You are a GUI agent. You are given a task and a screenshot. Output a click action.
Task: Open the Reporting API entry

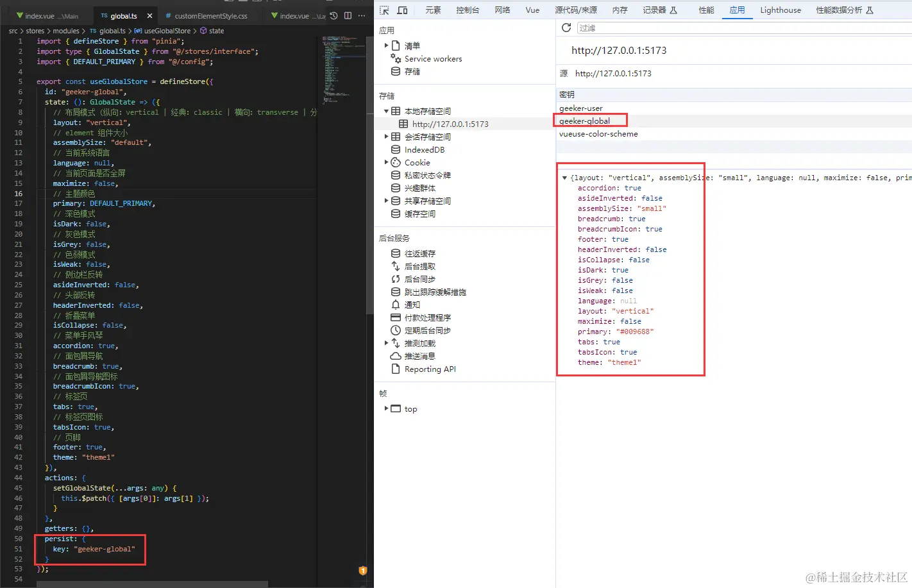click(430, 369)
